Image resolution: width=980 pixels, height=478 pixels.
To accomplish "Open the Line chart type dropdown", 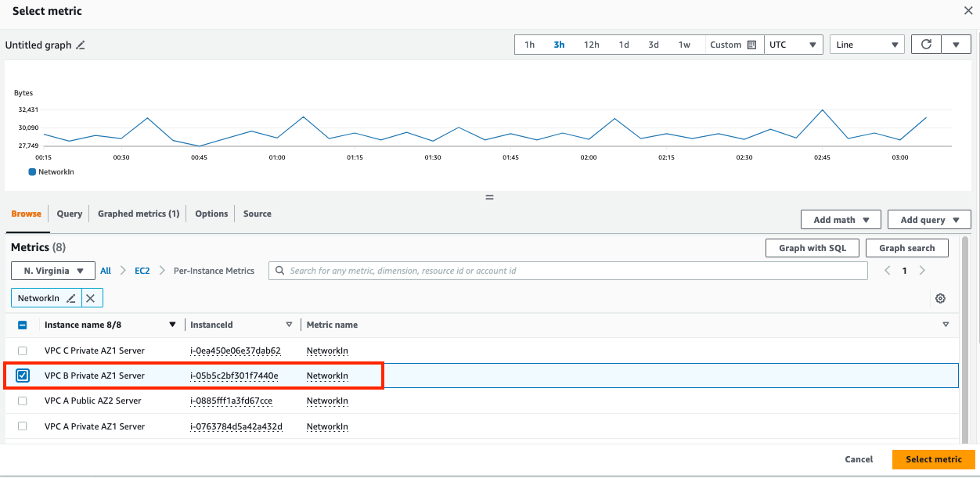I will tap(867, 45).
